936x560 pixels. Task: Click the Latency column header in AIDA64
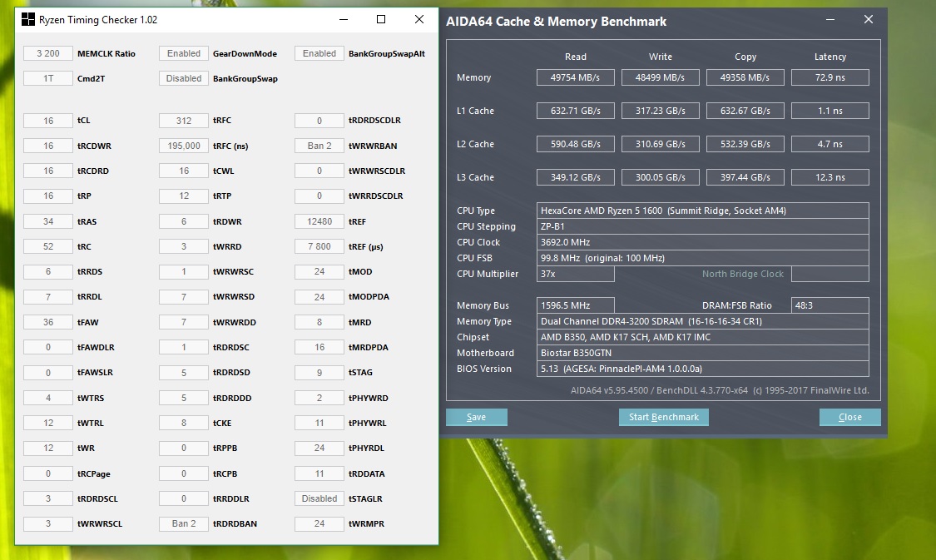pos(830,57)
